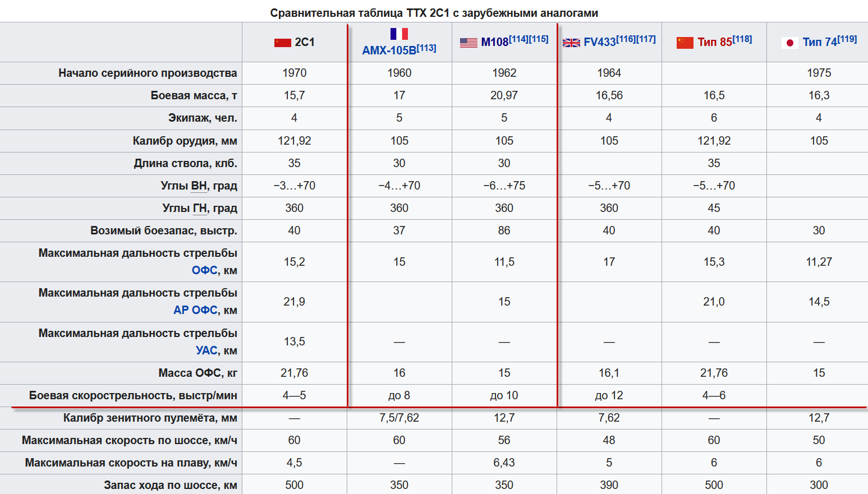Viewport: 868px width, 494px height.
Task: Click row label 'Калибр орудия, мм'
Action: click(185, 141)
